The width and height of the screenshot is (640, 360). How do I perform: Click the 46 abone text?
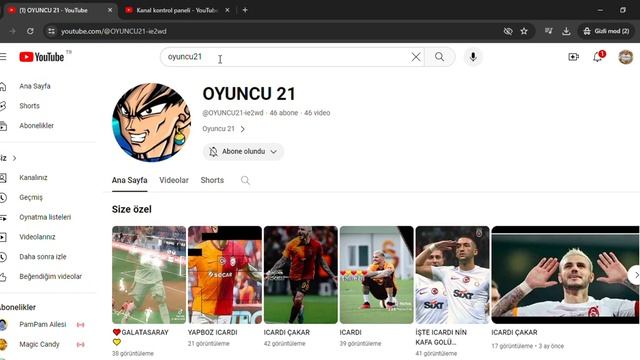(x=284, y=113)
